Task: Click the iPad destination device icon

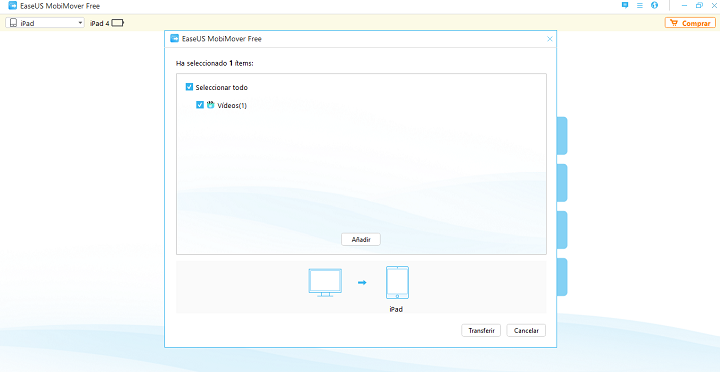Action: coord(397,282)
